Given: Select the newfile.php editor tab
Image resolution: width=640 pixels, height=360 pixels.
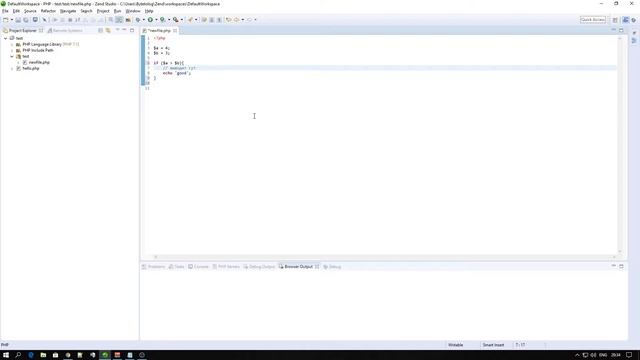Looking at the screenshot, I should click(x=159, y=31).
